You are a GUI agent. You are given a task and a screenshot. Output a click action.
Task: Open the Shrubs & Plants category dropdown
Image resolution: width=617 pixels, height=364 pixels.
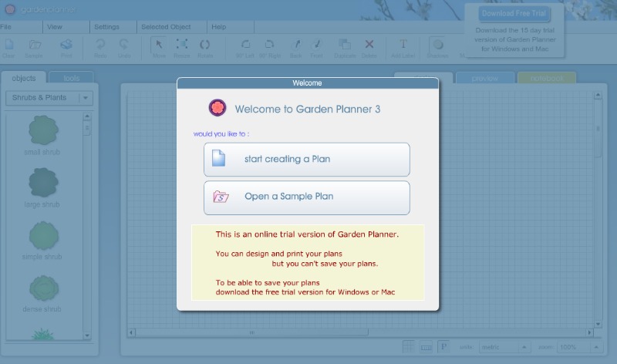pos(49,98)
